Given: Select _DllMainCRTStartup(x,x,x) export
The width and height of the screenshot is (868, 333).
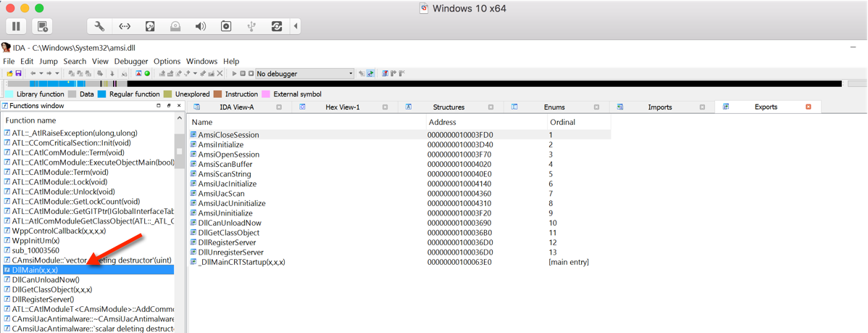Looking at the screenshot, I should coord(400,262).
